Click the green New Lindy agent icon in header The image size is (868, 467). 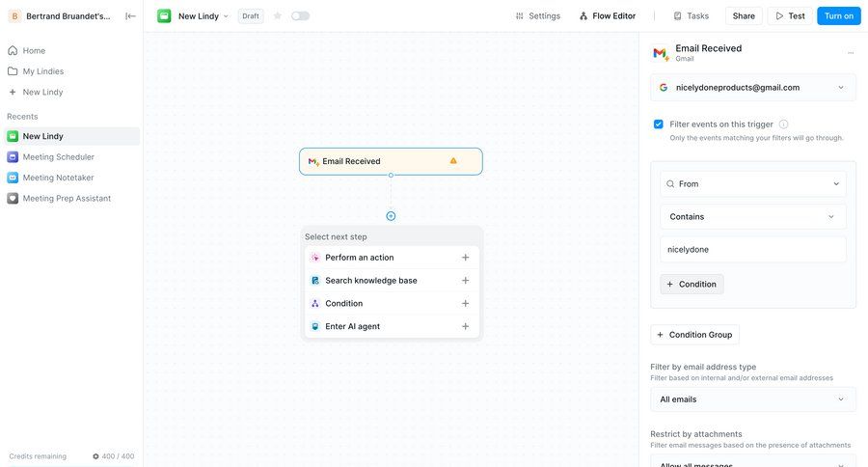pyautogui.click(x=164, y=16)
